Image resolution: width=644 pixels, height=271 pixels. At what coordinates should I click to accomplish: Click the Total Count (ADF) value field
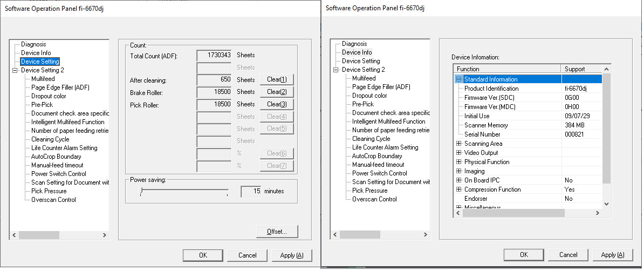[x=214, y=55]
